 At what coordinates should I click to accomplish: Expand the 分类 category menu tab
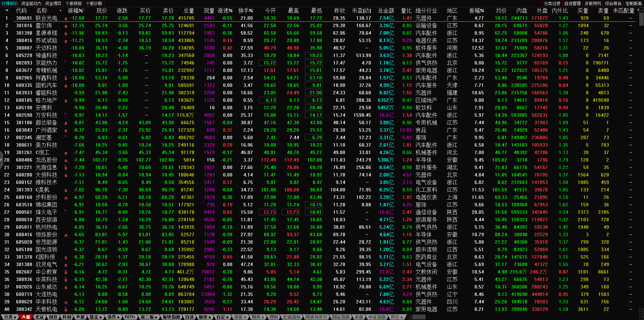pos(10,317)
